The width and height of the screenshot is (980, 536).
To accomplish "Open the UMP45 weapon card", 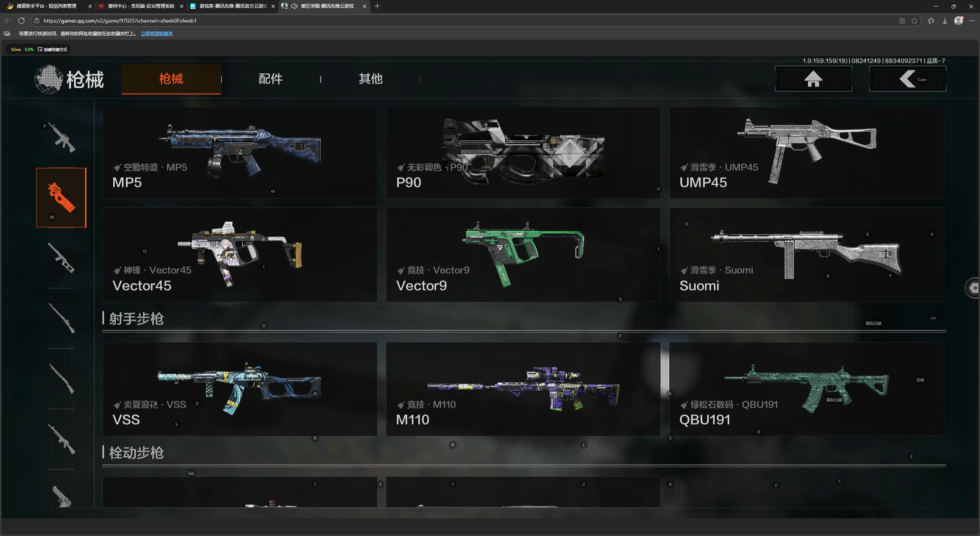I will click(806, 153).
